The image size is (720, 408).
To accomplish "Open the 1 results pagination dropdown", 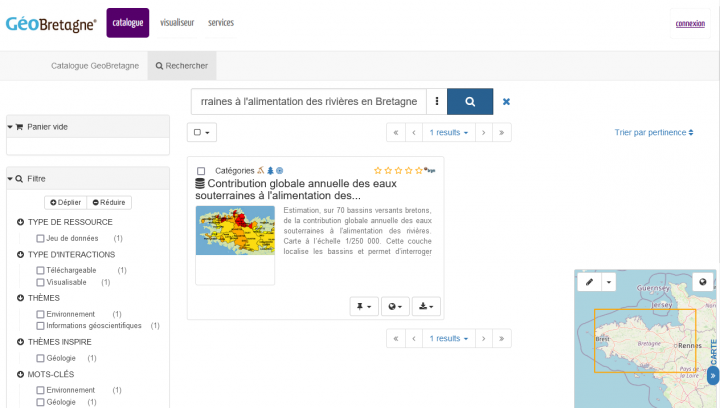I will (449, 132).
